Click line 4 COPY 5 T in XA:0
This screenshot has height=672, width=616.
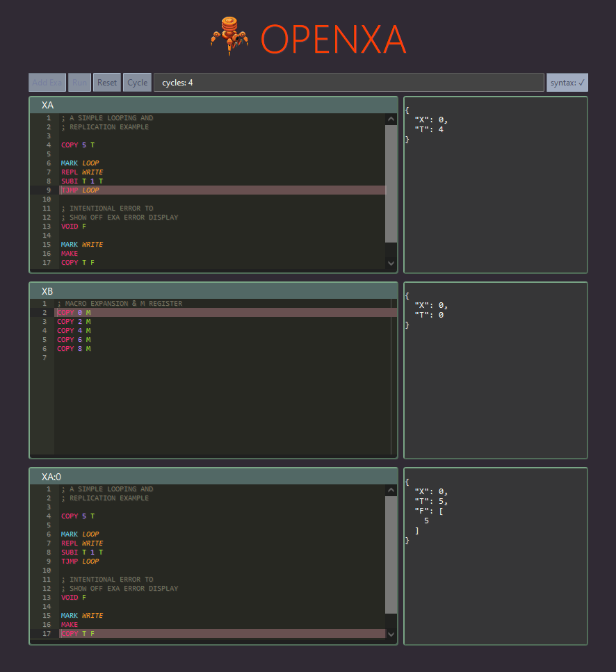[78, 516]
